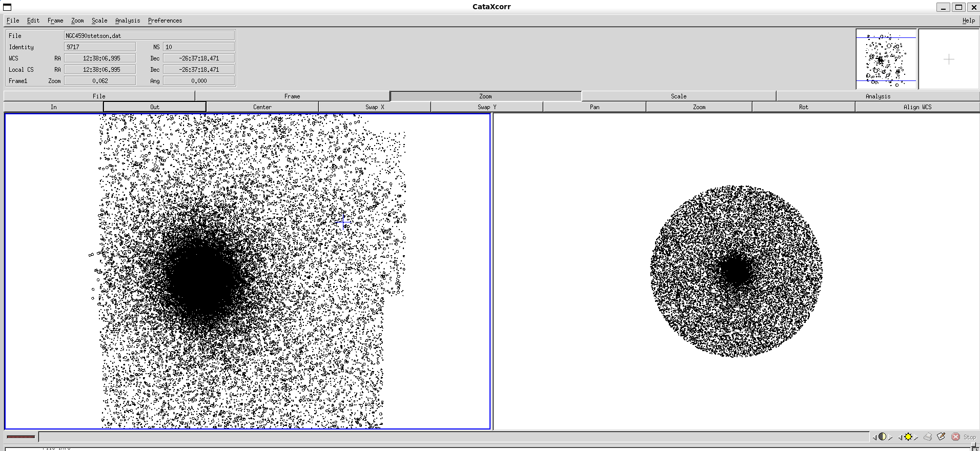Screen dimensions: 980x451
Task: Switch to the Scale button group
Action: (x=678, y=96)
